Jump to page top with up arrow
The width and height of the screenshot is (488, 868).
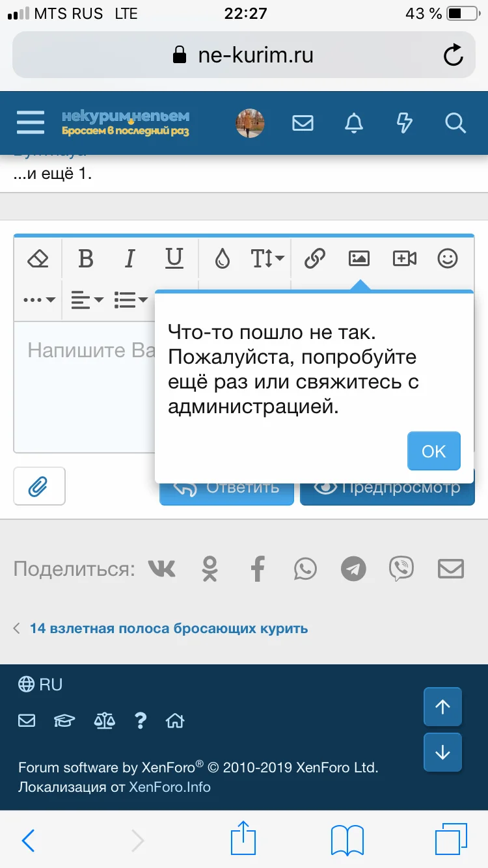click(x=442, y=707)
